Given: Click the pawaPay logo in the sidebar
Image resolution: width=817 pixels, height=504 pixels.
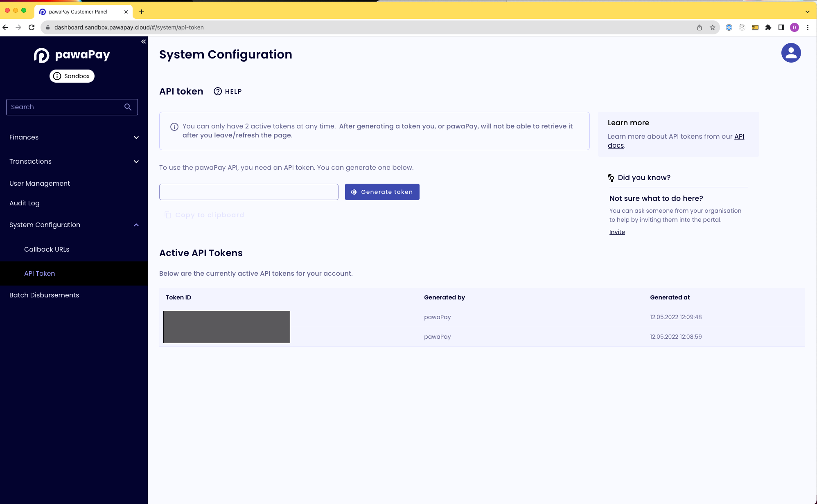Looking at the screenshot, I should (72, 55).
